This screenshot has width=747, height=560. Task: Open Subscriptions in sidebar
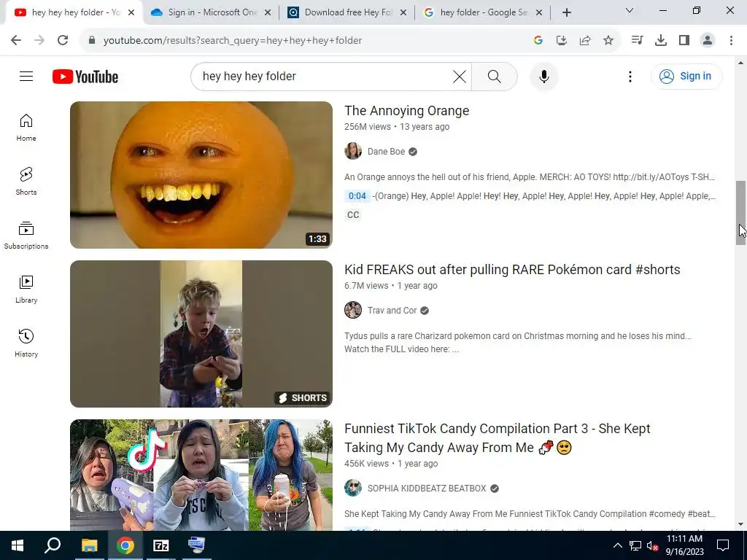click(x=26, y=236)
